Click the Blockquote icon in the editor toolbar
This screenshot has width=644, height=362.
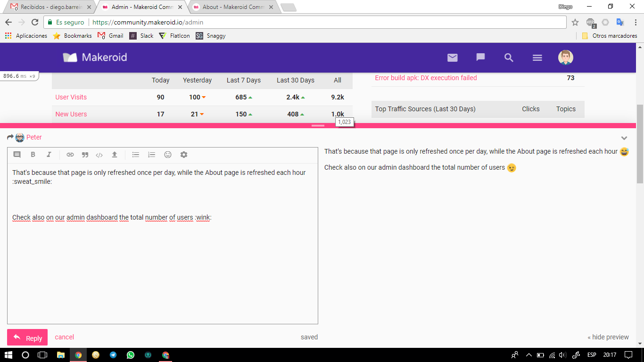pyautogui.click(x=85, y=155)
